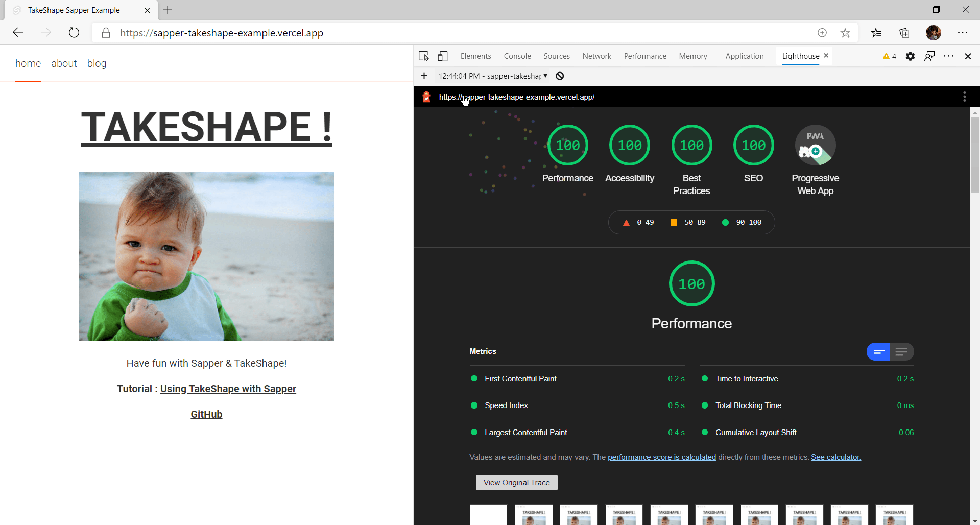This screenshot has width=980, height=525.
Task: Jump to Performance score gauge at top
Action: click(568, 154)
